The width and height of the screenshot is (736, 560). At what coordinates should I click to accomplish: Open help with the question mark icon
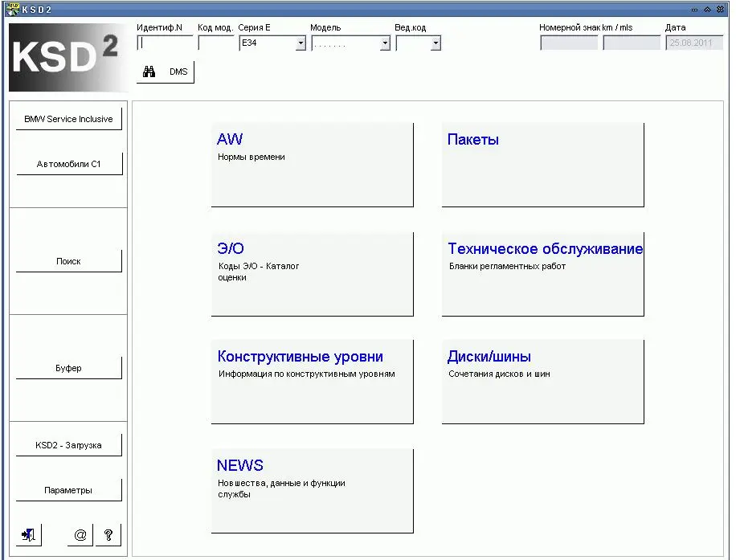coord(108,534)
